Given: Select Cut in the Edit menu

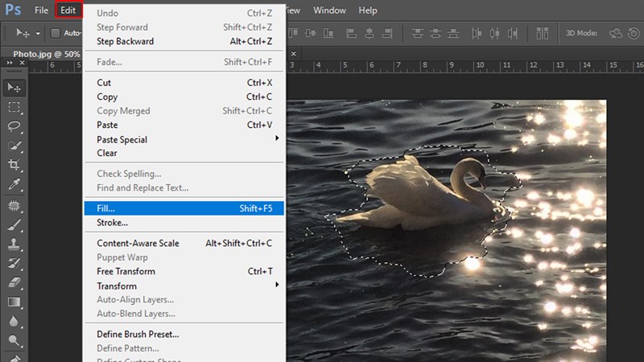Looking at the screenshot, I should (184, 83).
